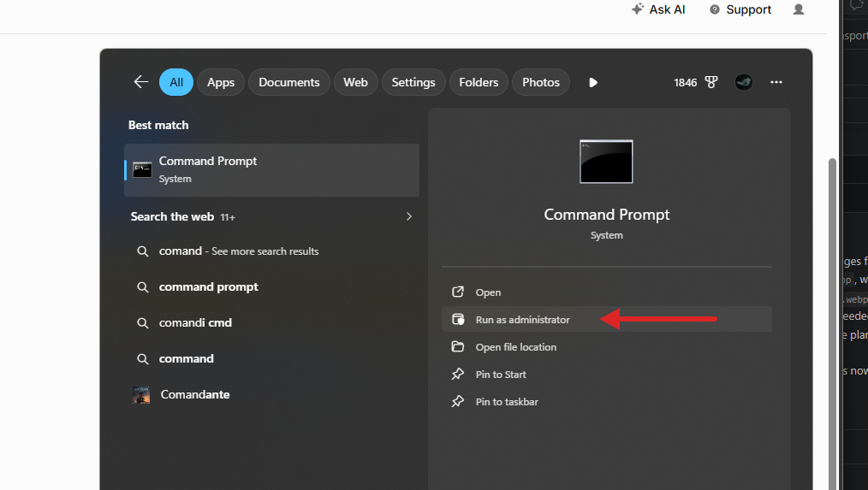This screenshot has height=490, width=868.
Task: Choose Open file location
Action: (x=607, y=346)
